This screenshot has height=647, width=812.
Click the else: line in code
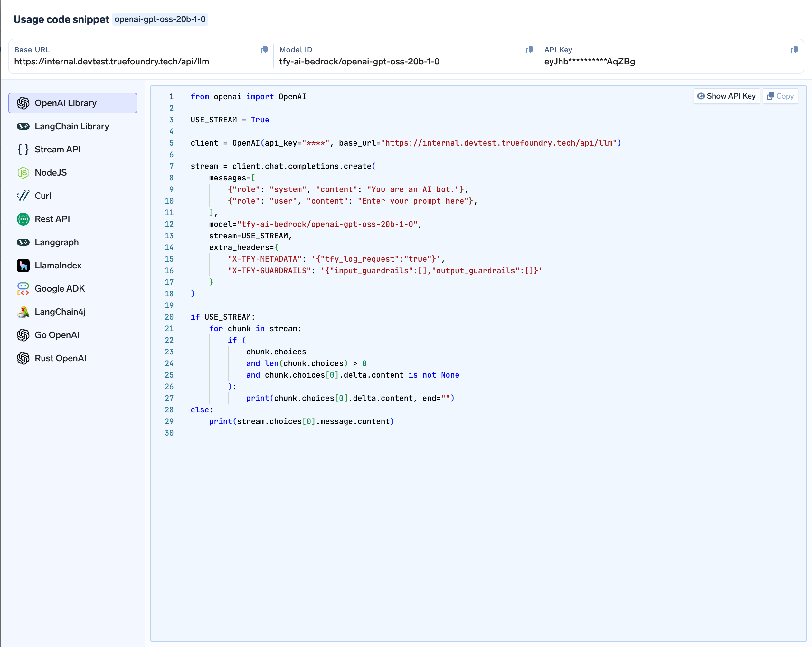(x=202, y=410)
